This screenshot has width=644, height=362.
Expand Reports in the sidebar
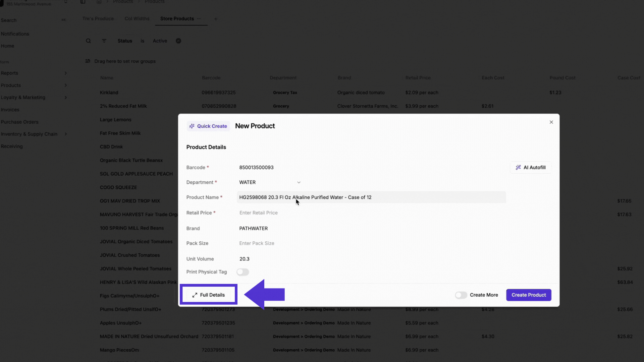coord(65,73)
